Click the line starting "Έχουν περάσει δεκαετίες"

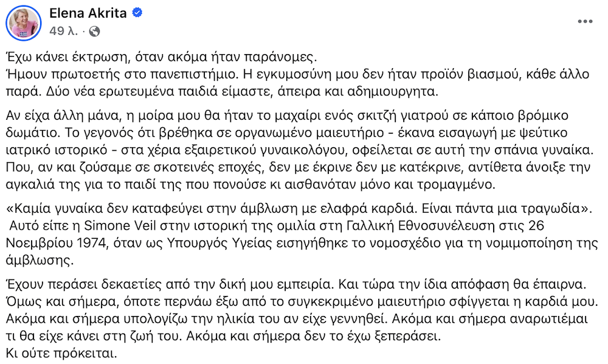click(x=293, y=282)
